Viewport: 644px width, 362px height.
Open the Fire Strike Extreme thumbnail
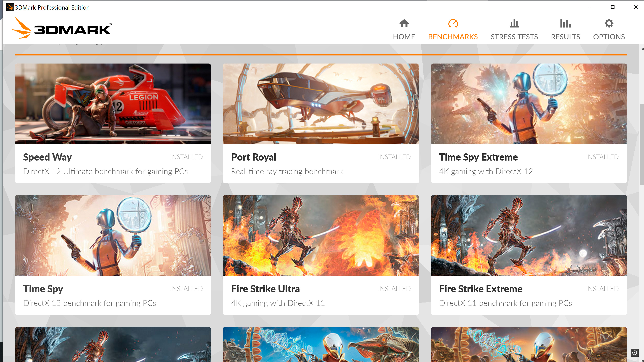(529, 235)
